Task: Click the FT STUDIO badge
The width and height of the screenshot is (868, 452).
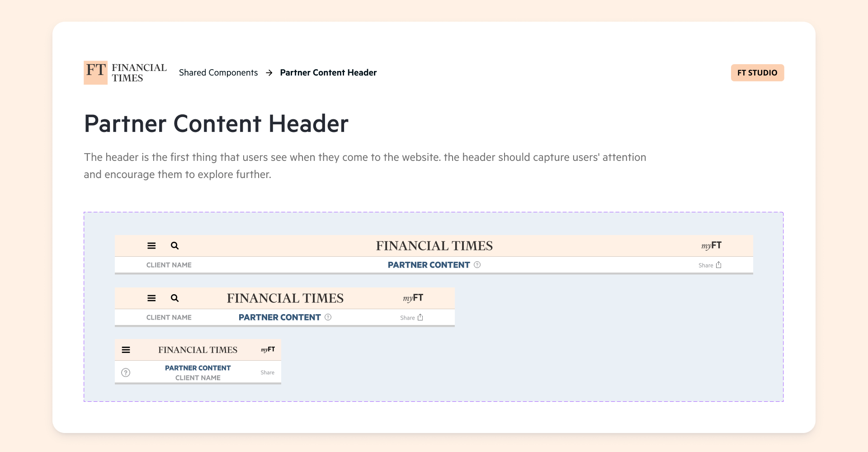Action: pos(757,73)
